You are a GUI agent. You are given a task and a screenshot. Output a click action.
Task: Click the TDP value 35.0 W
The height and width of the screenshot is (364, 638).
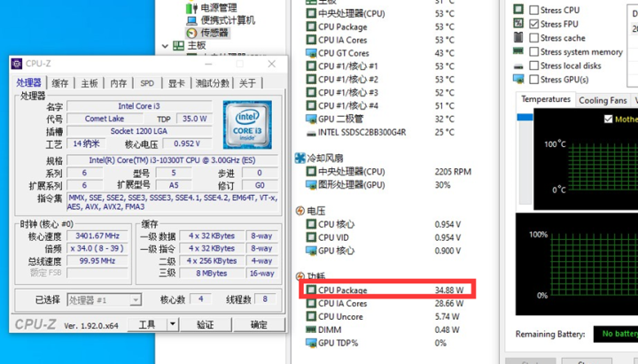coord(194,119)
